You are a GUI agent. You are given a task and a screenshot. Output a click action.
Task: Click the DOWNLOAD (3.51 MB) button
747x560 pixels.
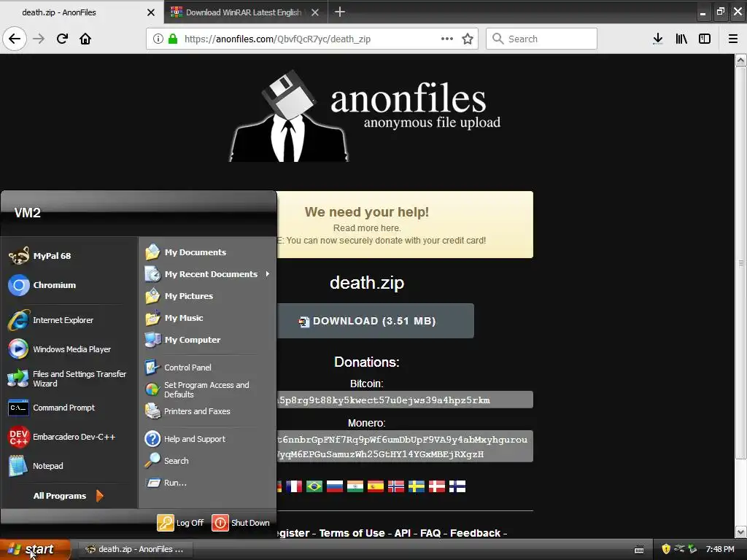click(375, 321)
